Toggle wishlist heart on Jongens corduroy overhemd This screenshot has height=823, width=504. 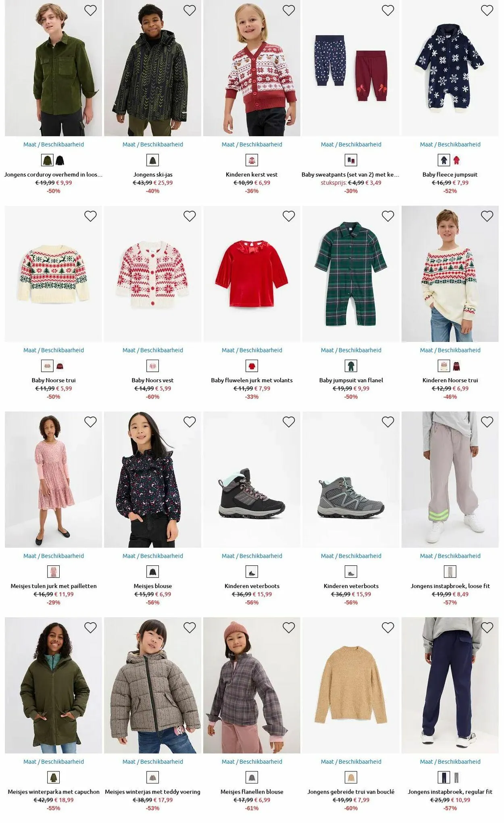pos(90,10)
